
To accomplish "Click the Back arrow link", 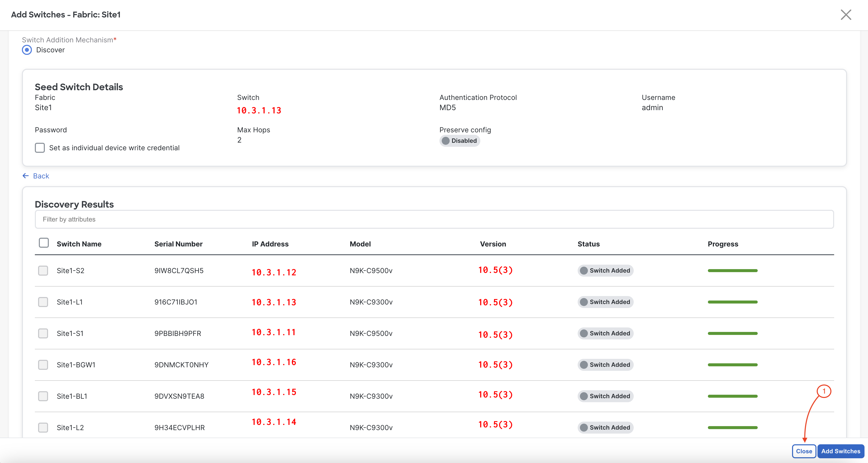I will pos(36,176).
